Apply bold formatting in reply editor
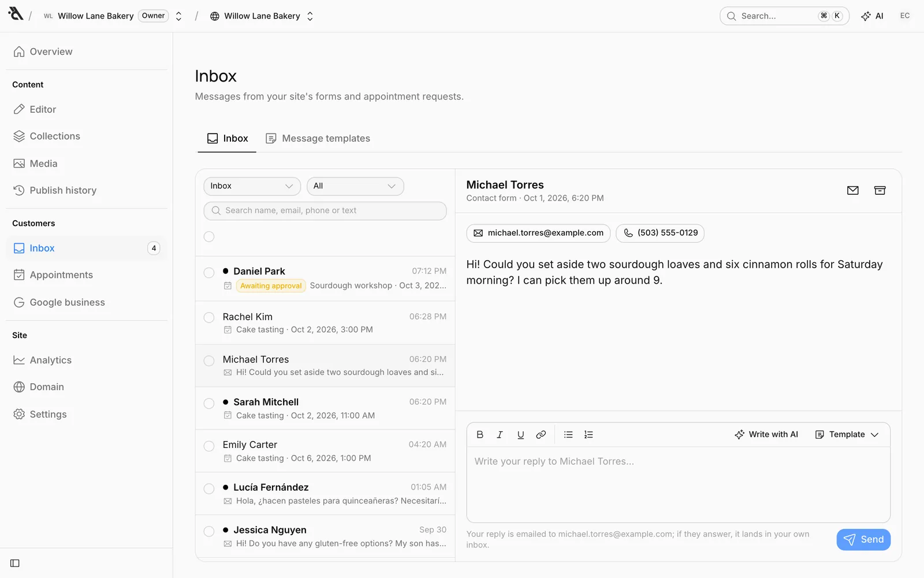This screenshot has width=924, height=578. point(480,435)
